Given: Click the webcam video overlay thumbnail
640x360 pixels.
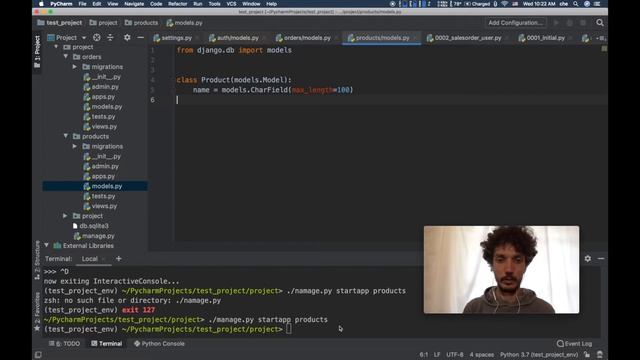Looking at the screenshot, I should pyautogui.click(x=501, y=270).
